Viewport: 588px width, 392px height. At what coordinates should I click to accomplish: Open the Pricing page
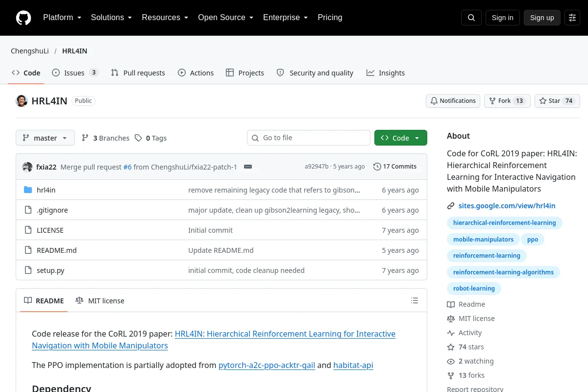[x=330, y=18]
